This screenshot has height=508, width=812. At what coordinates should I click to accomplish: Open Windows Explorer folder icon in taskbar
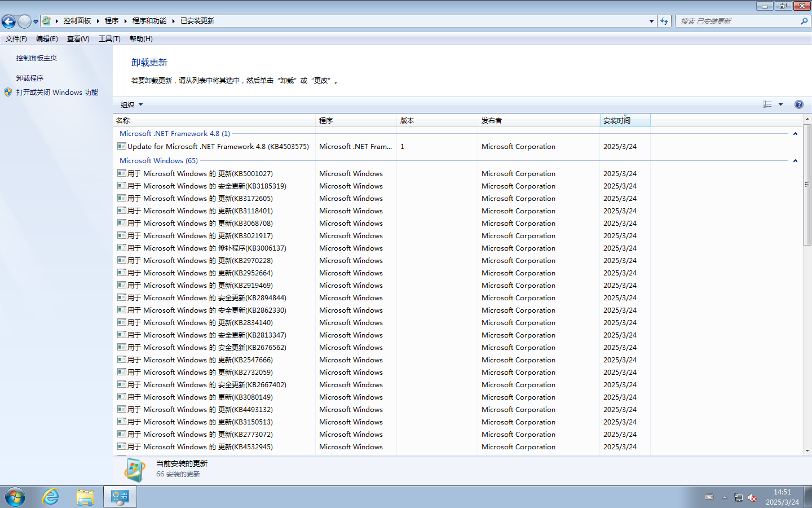85,497
